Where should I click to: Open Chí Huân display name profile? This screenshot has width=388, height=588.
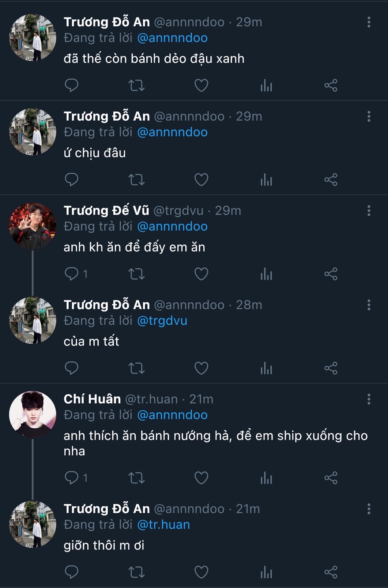pyautogui.click(x=92, y=399)
